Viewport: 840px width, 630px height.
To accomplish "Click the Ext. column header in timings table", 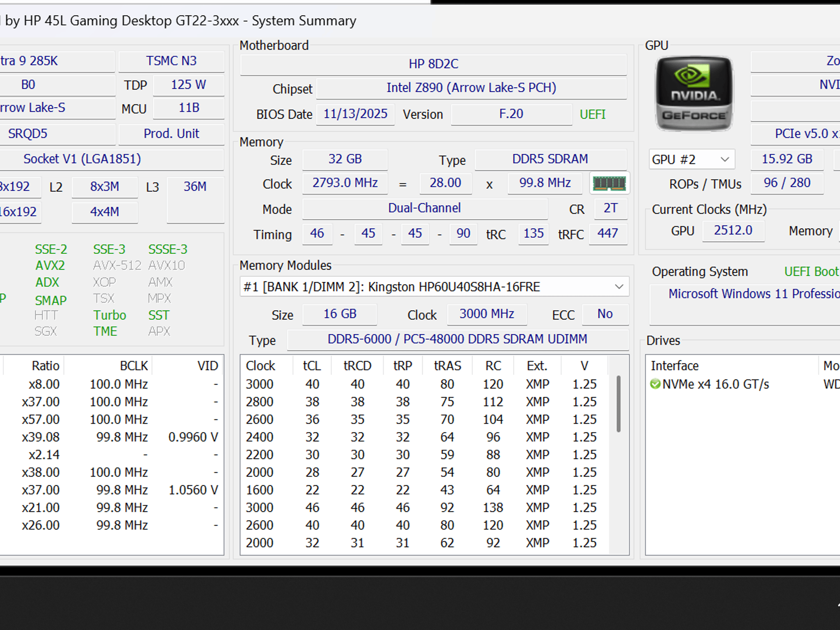I will click(x=537, y=366).
